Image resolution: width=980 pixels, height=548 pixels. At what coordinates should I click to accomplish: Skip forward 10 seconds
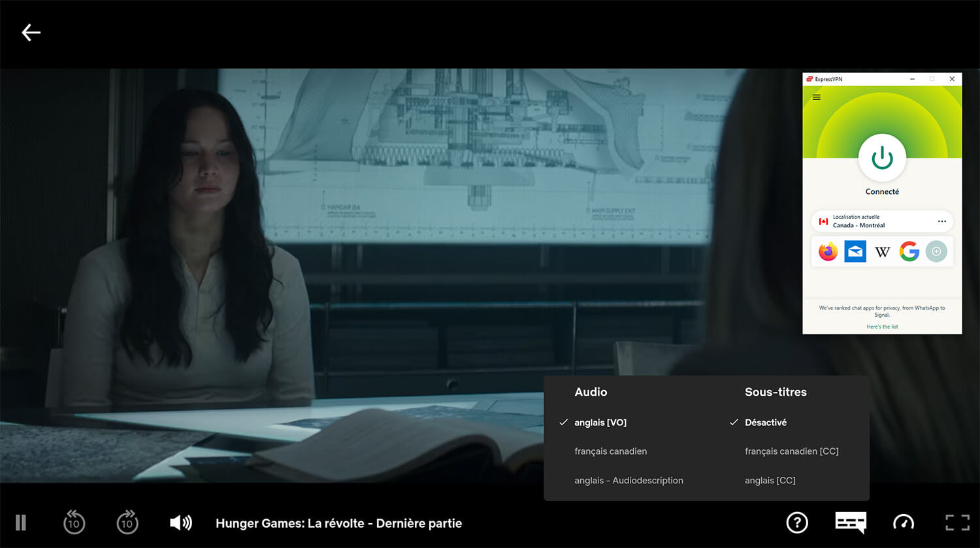pyautogui.click(x=127, y=522)
